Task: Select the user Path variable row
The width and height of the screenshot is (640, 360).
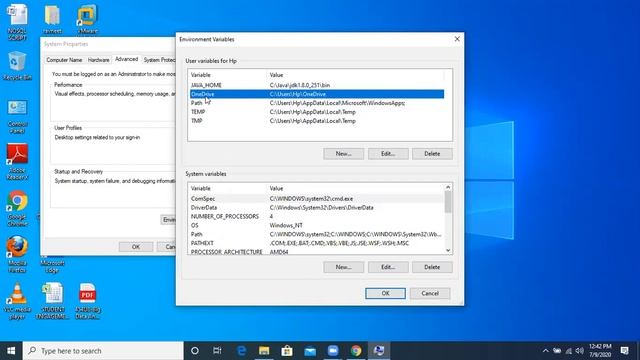Action: (317, 103)
